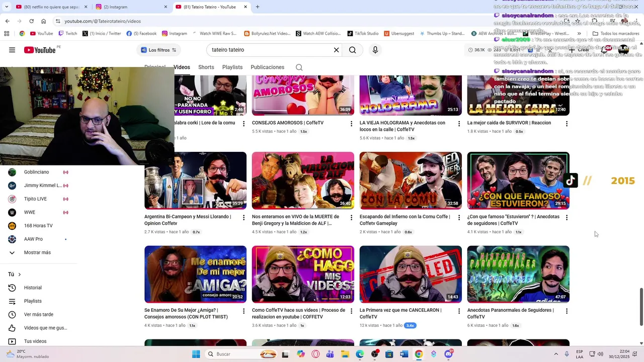This screenshot has height=362, width=644.
Task: Open the in-channel search magnifier icon
Action: click(x=299, y=67)
